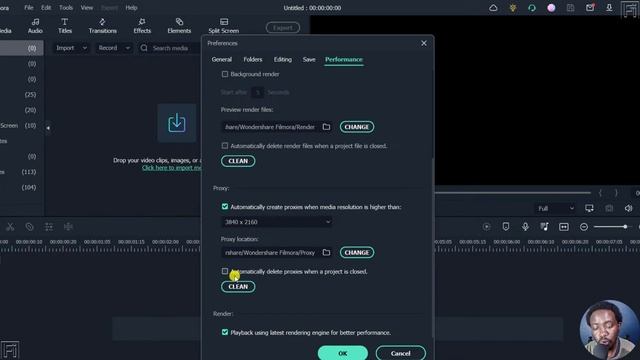Click the import media download icon
Viewport: 640px width, 360px height.
click(177, 123)
